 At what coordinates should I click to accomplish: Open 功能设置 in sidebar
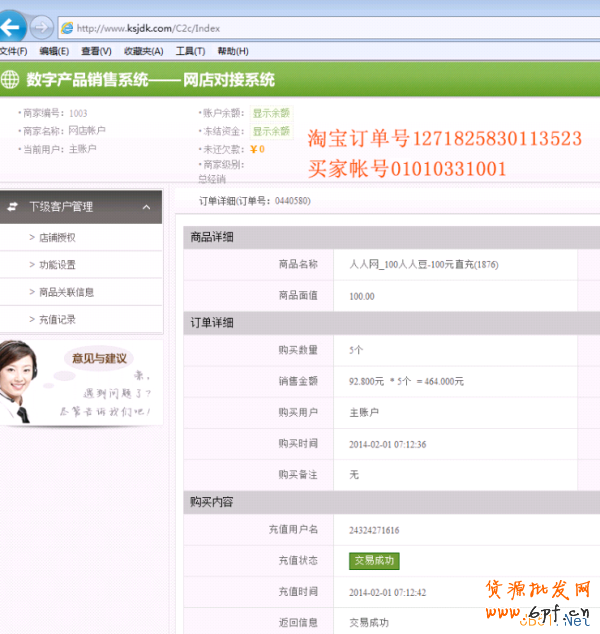coord(57,265)
